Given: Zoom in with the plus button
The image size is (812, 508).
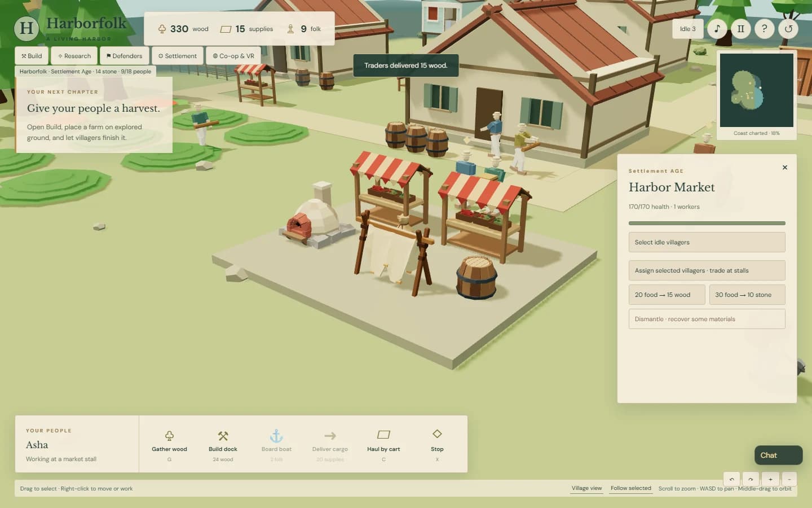Looking at the screenshot, I should [x=770, y=479].
